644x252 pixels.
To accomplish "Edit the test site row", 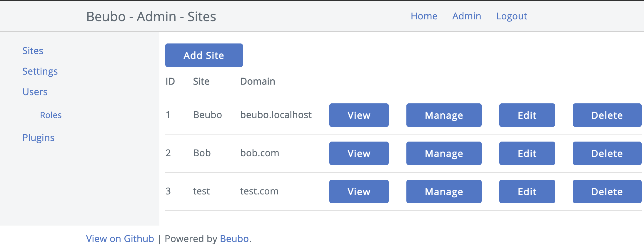I will pos(527,191).
